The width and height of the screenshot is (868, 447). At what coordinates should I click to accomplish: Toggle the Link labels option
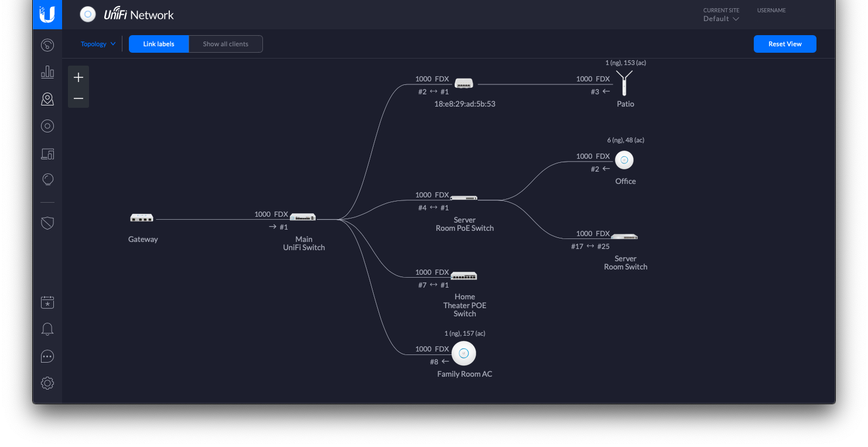[x=159, y=44]
